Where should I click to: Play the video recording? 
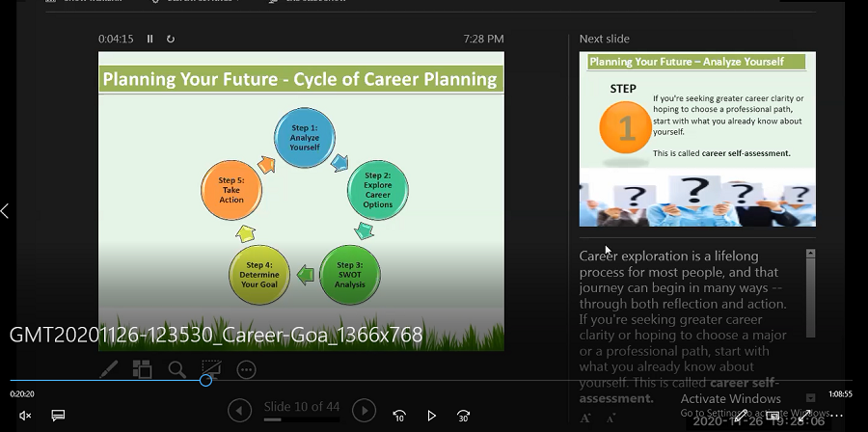click(431, 416)
